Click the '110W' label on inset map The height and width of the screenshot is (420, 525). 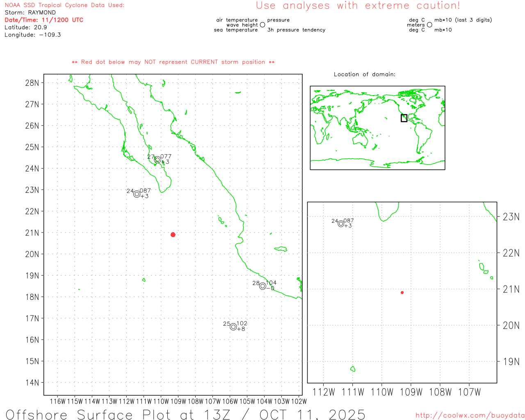382,392
